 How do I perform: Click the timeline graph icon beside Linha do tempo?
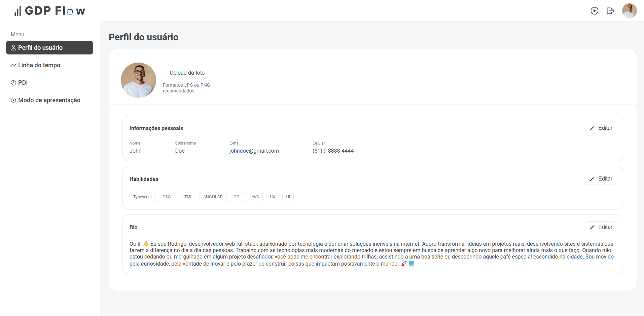(13, 65)
